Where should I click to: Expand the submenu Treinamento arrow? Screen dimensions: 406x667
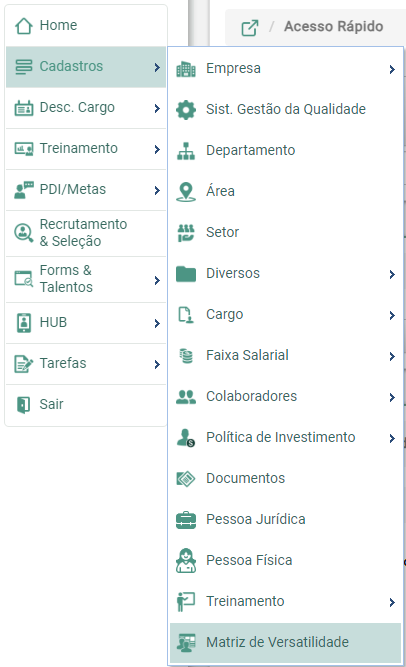[x=392, y=602]
